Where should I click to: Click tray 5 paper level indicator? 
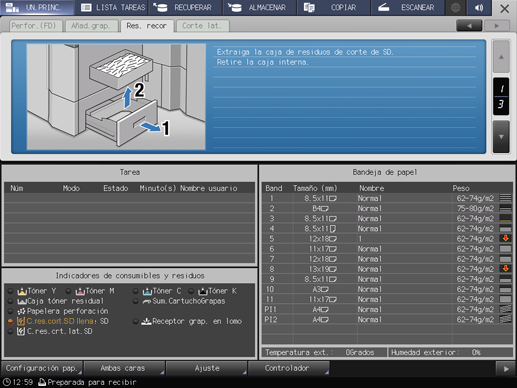pos(506,238)
